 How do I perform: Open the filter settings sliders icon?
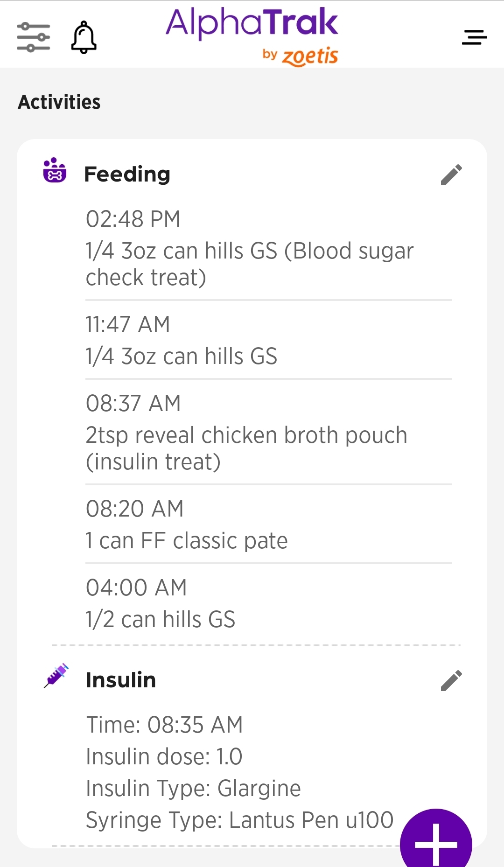click(x=33, y=37)
